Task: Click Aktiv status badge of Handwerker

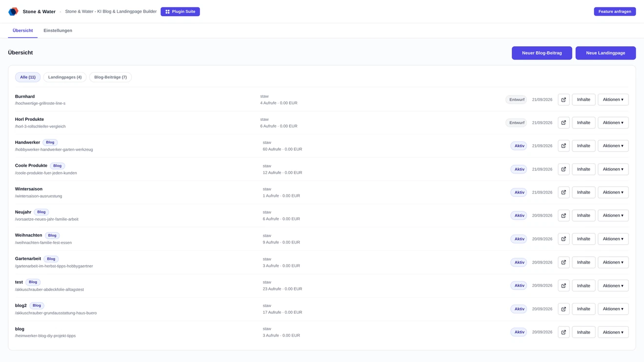Action: pos(519,146)
